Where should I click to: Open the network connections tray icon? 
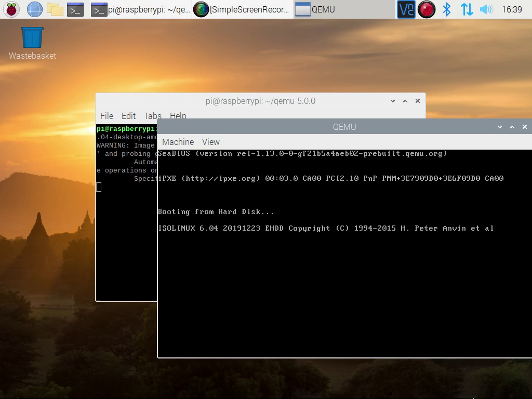467,9
